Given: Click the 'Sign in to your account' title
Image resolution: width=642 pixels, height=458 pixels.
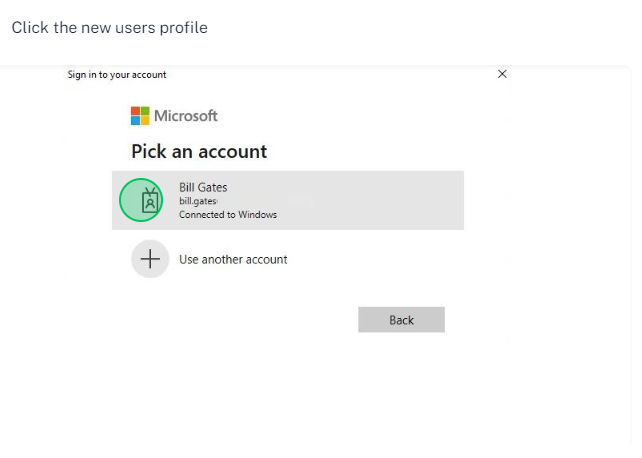Looking at the screenshot, I should [x=117, y=74].
